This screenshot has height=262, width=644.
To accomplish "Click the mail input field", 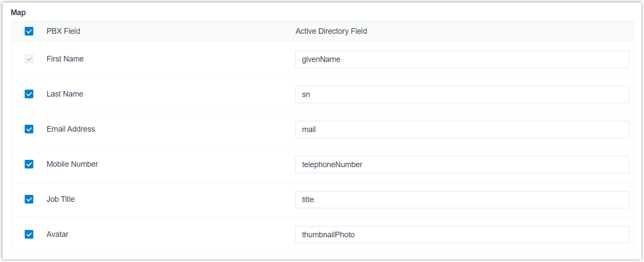I will click(462, 129).
